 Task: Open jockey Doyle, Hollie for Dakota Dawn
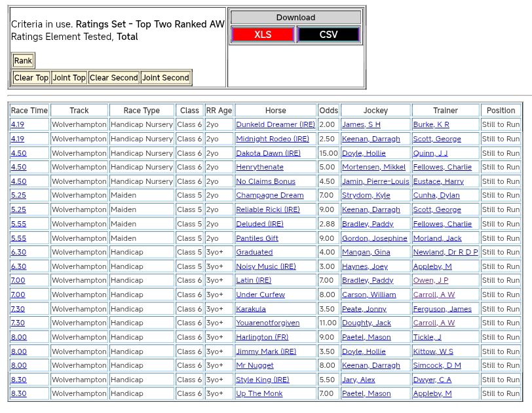[364, 153]
